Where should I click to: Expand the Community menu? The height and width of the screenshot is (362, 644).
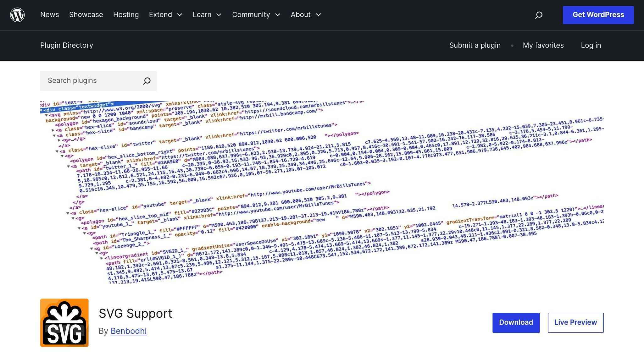coord(278,15)
